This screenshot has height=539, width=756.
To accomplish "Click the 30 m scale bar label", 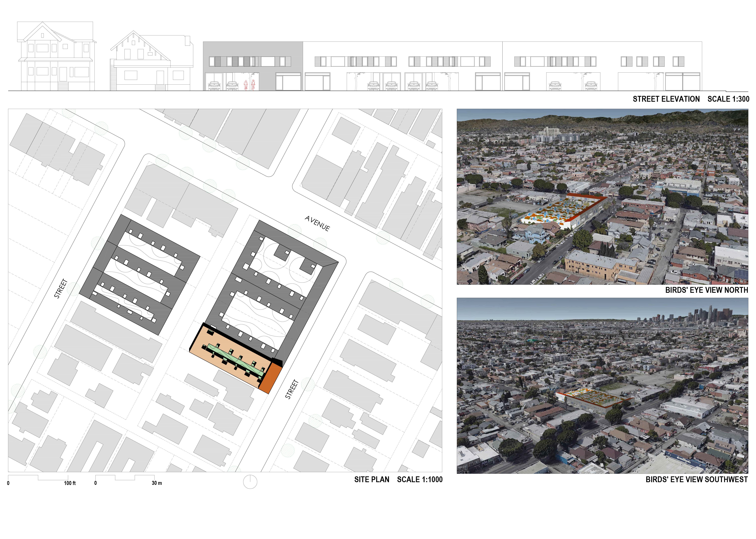I will (157, 483).
